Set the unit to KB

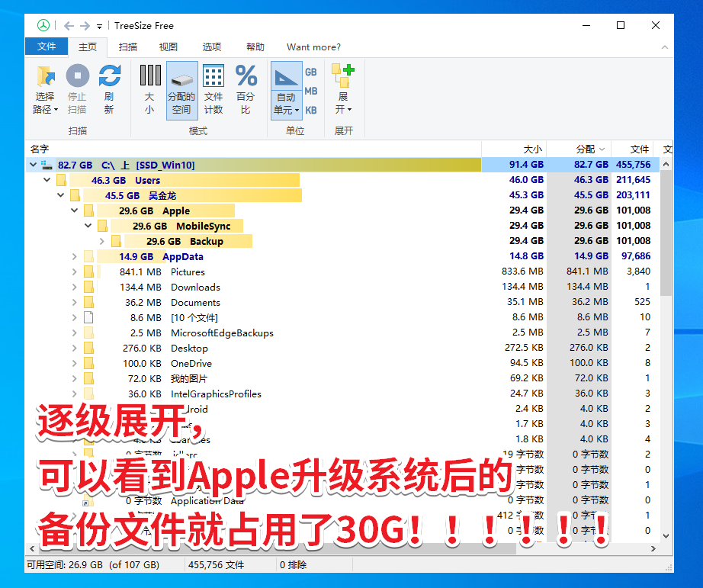click(311, 111)
